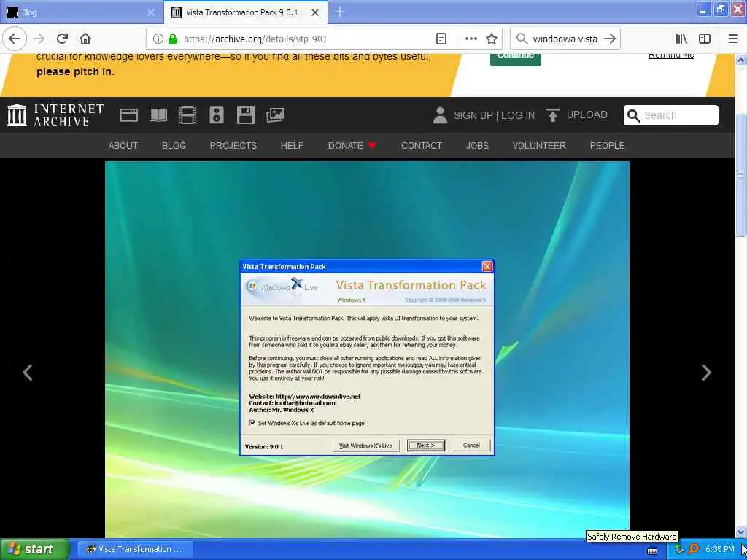Click the green padlock security icon
Viewport: 747px width, 560px height.
tap(173, 39)
